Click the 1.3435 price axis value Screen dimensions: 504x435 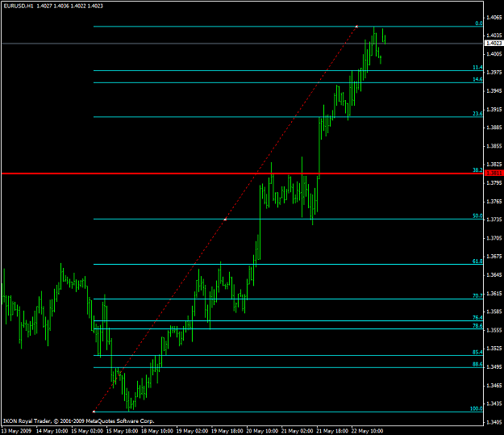point(494,404)
